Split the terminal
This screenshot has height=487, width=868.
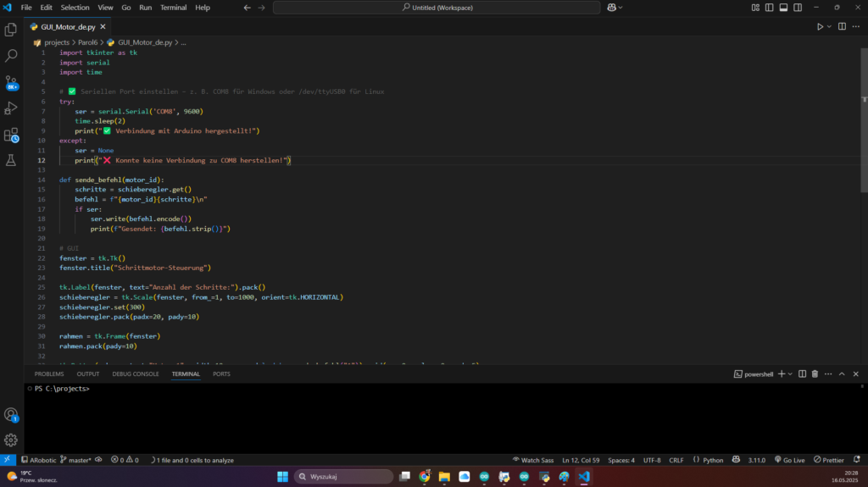[802, 374]
